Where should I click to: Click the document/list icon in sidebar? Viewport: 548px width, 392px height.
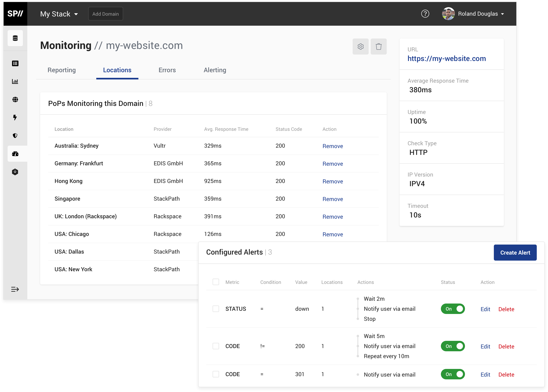tap(15, 64)
